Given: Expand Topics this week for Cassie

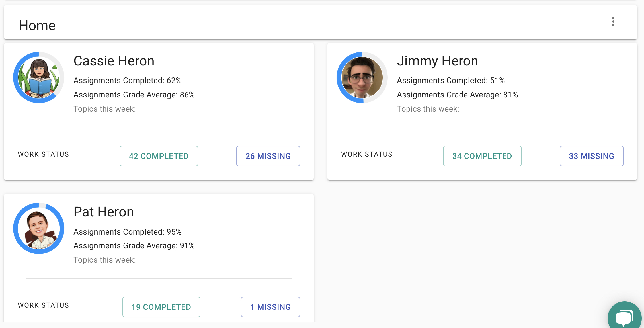Looking at the screenshot, I should (x=105, y=109).
